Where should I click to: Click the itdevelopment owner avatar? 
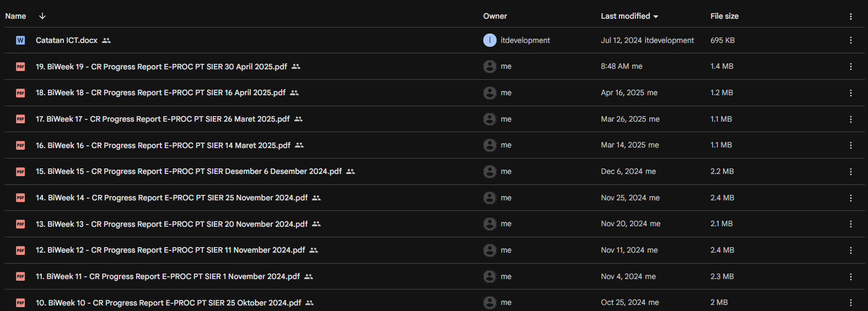tap(489, 40)
